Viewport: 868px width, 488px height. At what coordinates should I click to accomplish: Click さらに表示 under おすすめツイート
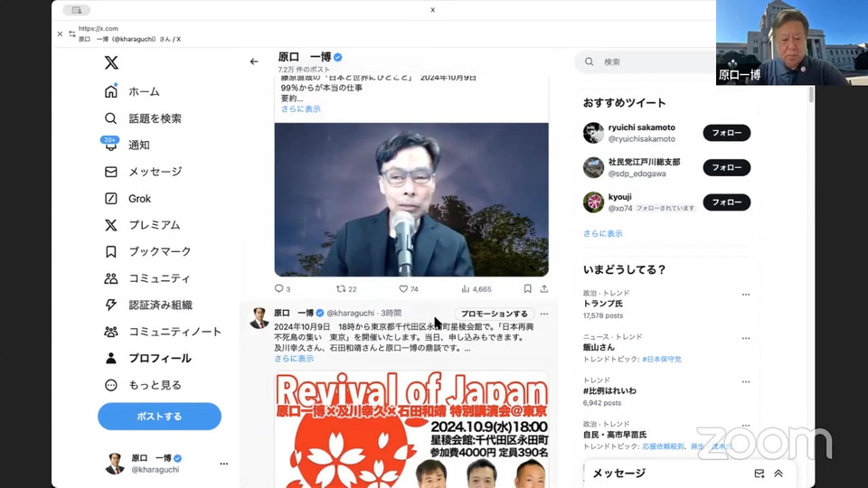tap(603, 233)
